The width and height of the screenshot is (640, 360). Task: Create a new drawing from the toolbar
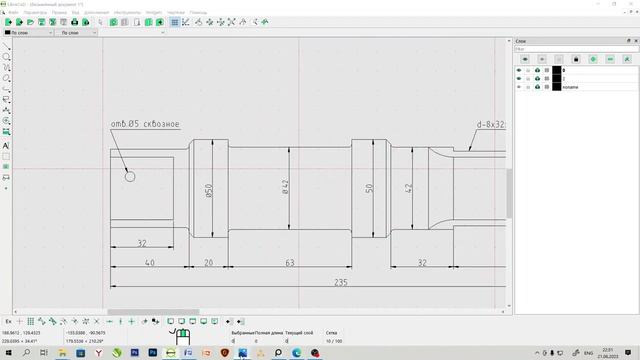coord(8,22)
